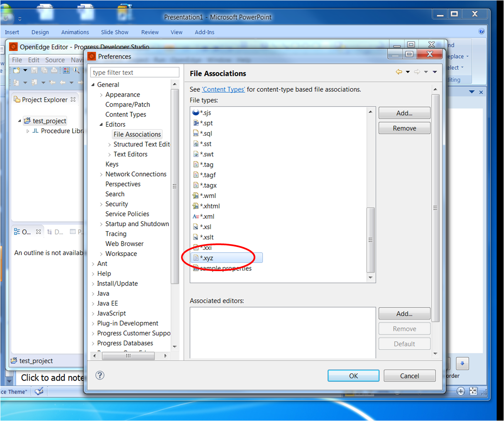
Task: Expand the Appearance tree node
Action: point(101,95)
